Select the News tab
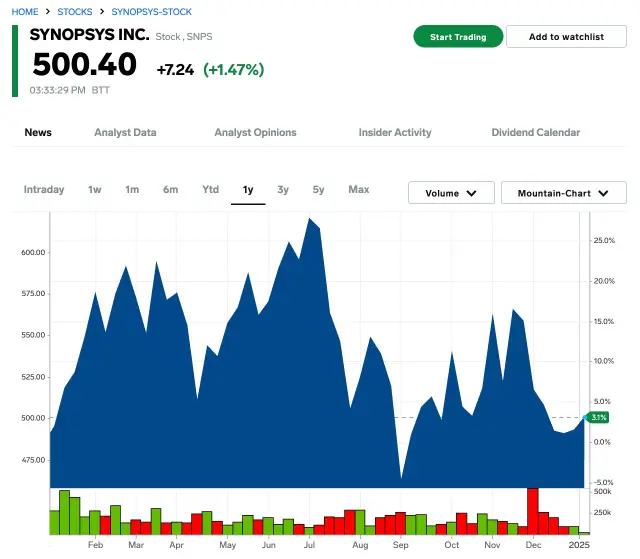 pos(38,133)
